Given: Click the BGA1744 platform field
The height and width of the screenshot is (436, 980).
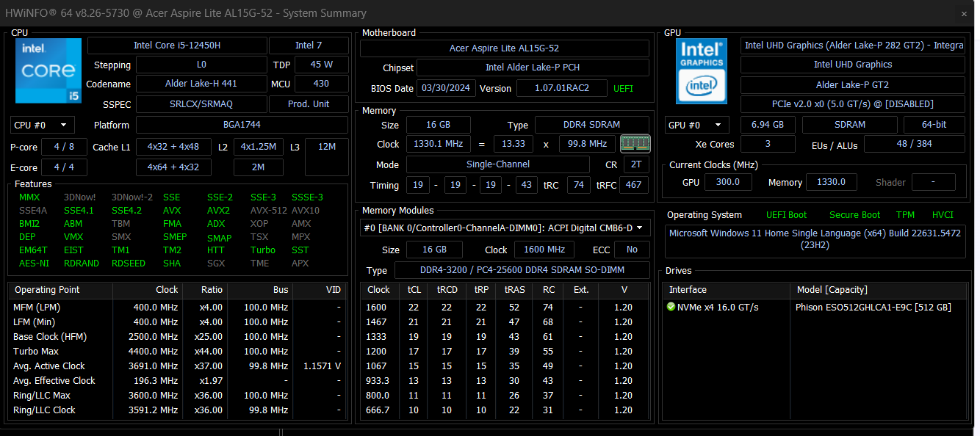Looking at the screenshot, I should tap(242, 125).
